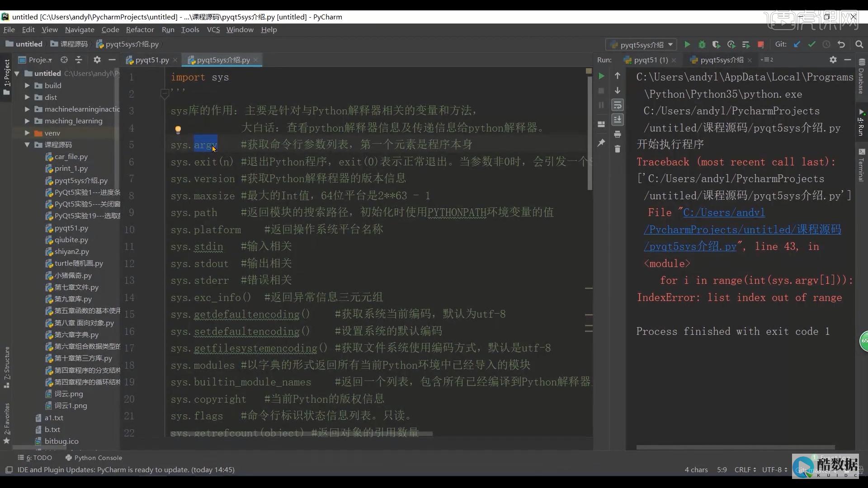Expand the maching_learning folder
868x488 pixels.
[x=27, y=121]
